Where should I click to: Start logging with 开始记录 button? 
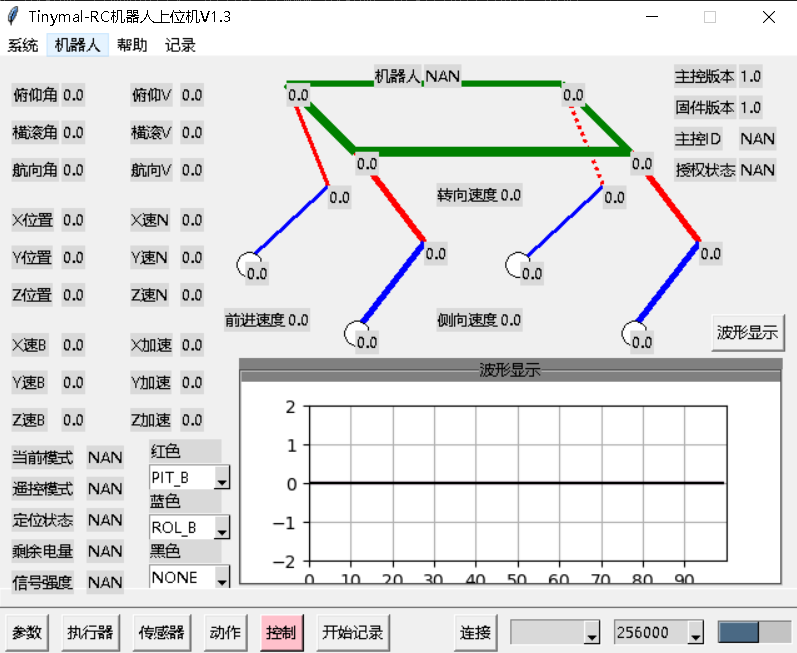pos(353,632)
